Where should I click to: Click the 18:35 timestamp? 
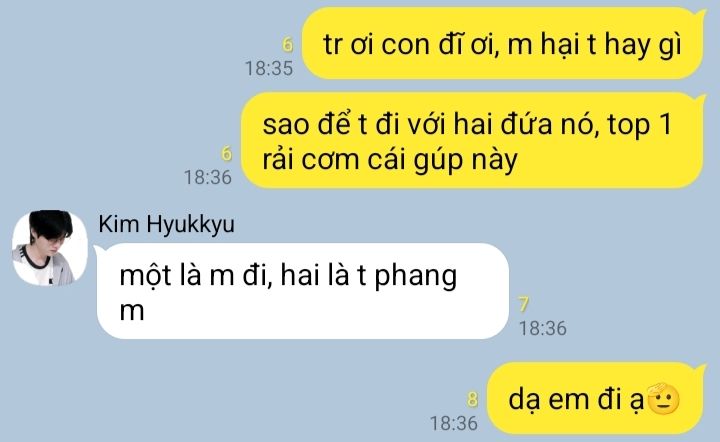(x=269, y=68)
